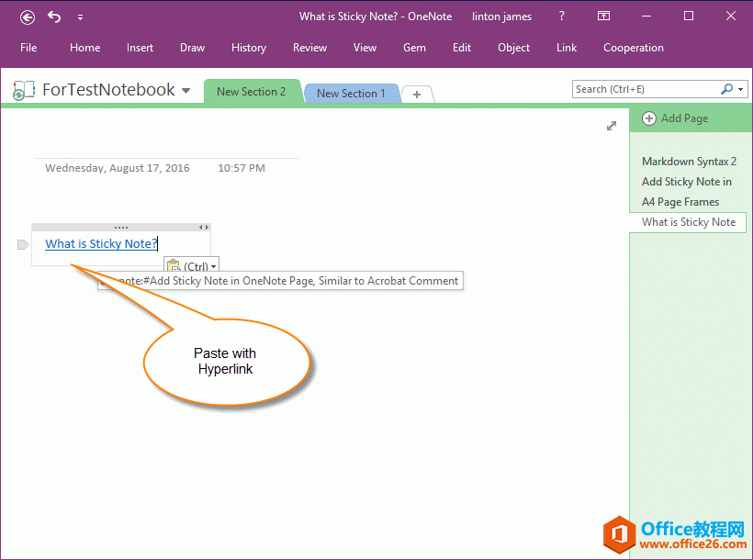Click the notebook sync icon beside ForTestNotebook
This screenshot has height=560, width=753.
22,91
